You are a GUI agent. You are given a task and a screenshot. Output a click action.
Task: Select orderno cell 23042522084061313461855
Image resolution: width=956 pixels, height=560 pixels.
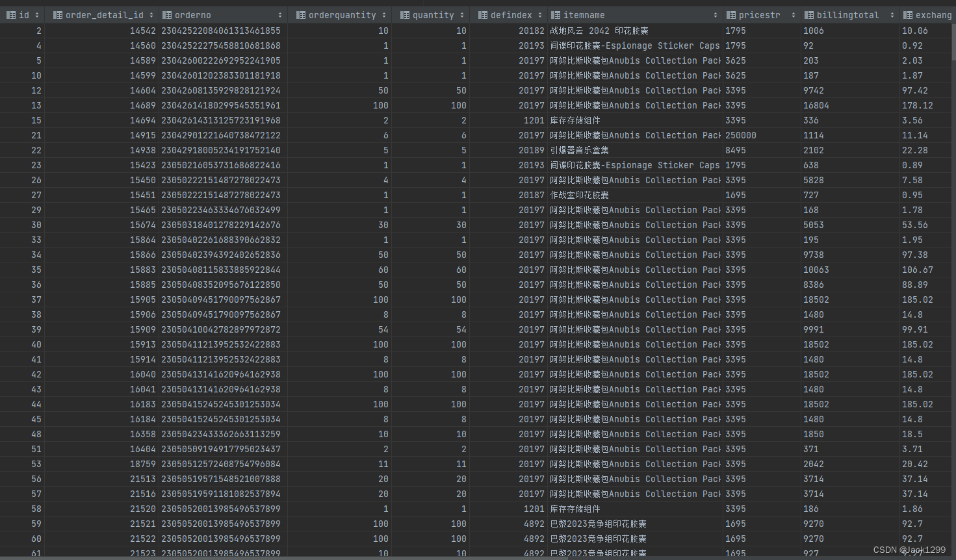pyautogui.click(x=222, y=31)
